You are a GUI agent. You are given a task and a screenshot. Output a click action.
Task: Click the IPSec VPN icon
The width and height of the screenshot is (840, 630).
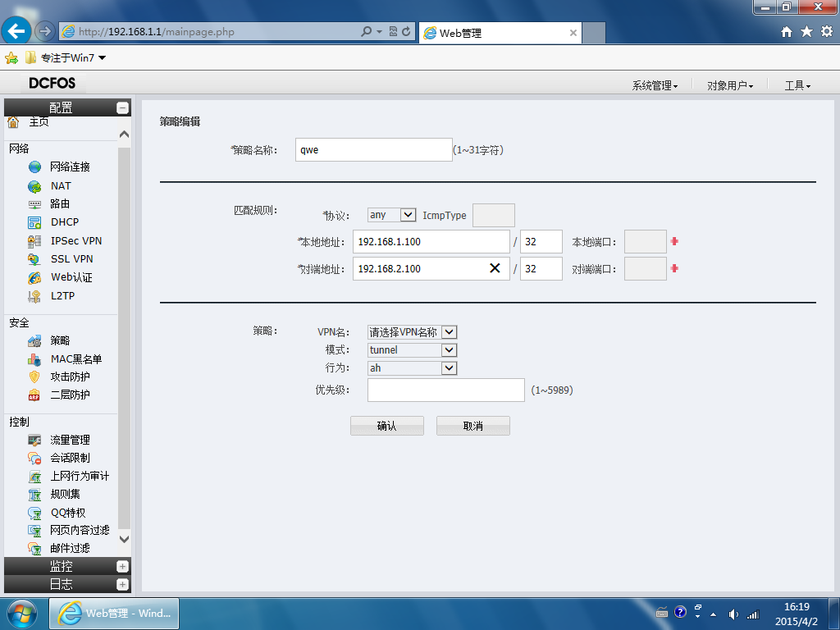point(34,241)
